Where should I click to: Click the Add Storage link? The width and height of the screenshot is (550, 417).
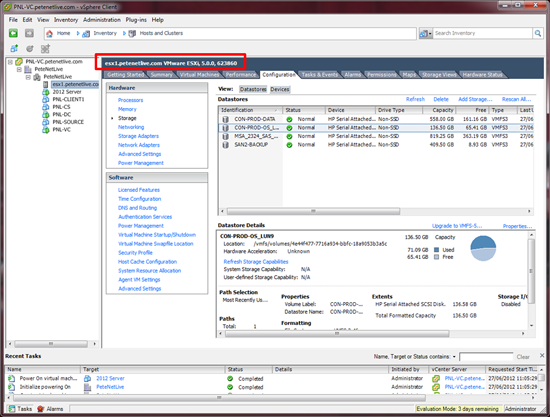pos(475,99)
